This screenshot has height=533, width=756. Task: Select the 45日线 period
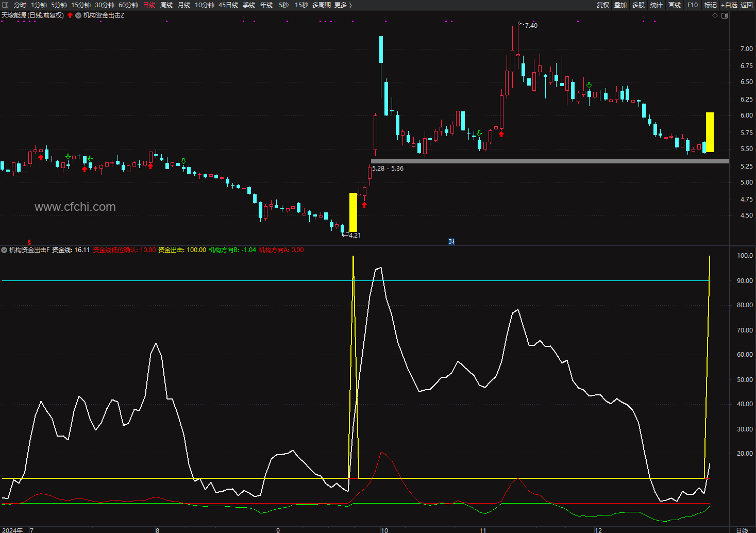coord(228,5)
